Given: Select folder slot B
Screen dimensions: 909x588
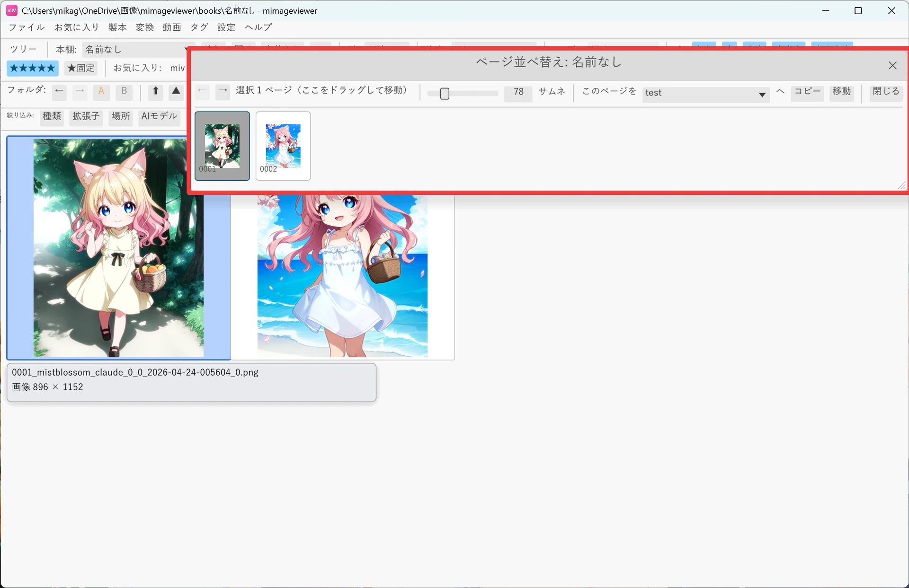Looking at the screenshot, I should [124, 91].
